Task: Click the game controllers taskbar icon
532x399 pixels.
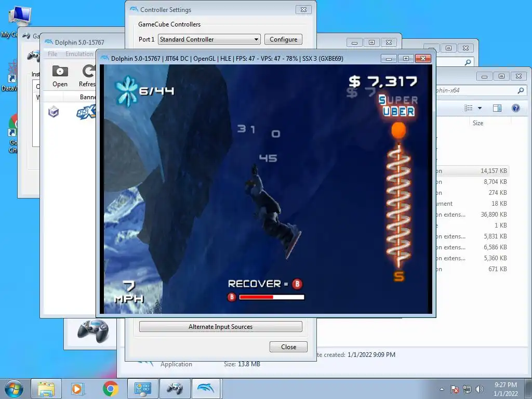Action: pyautogui.click(x=175, y=389)
